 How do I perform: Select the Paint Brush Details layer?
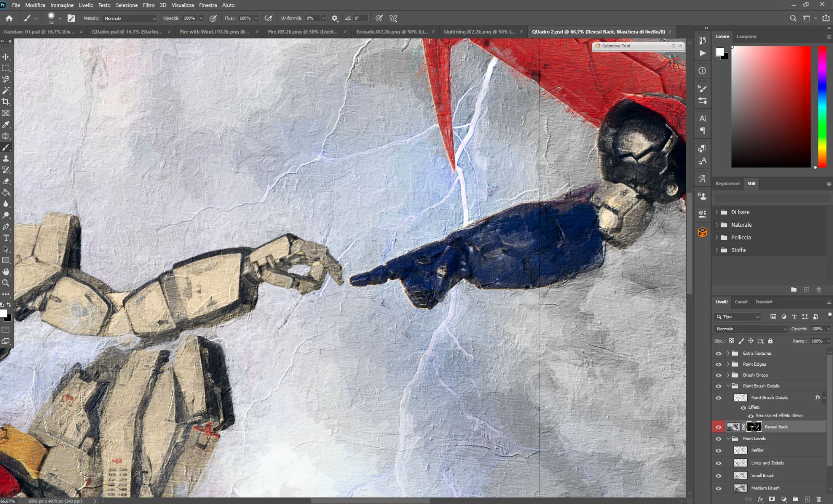pos(769,398)
